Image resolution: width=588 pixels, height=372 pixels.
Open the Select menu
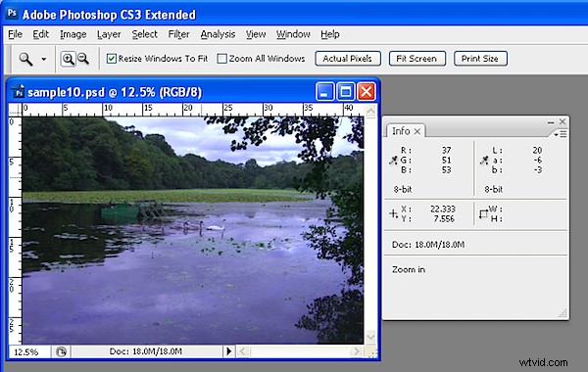point(144,34)
